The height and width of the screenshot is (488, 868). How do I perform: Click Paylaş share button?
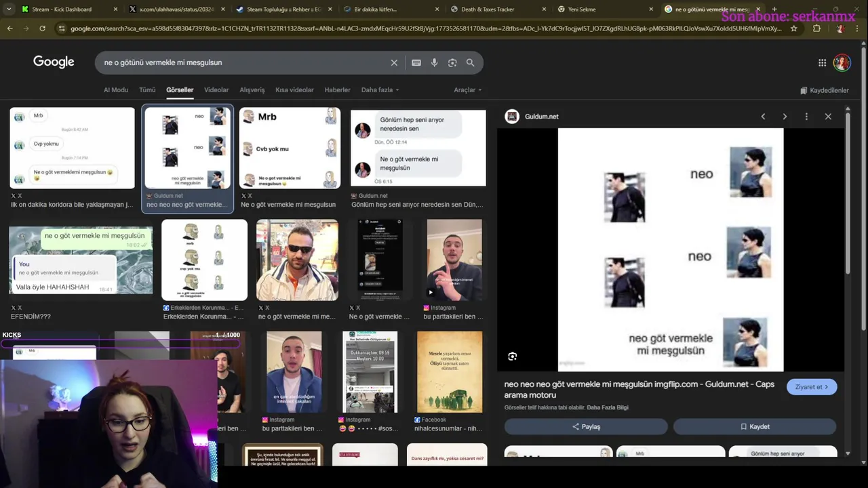click(x=586, y=426)
